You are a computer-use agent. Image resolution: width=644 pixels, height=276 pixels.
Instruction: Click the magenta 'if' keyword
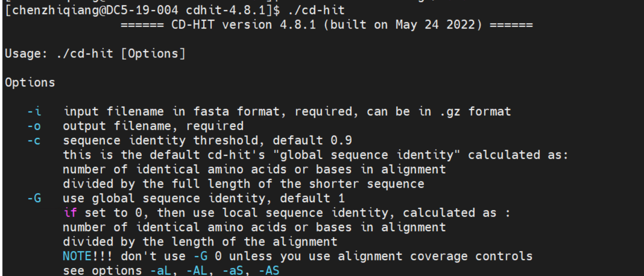click(70, 213)
